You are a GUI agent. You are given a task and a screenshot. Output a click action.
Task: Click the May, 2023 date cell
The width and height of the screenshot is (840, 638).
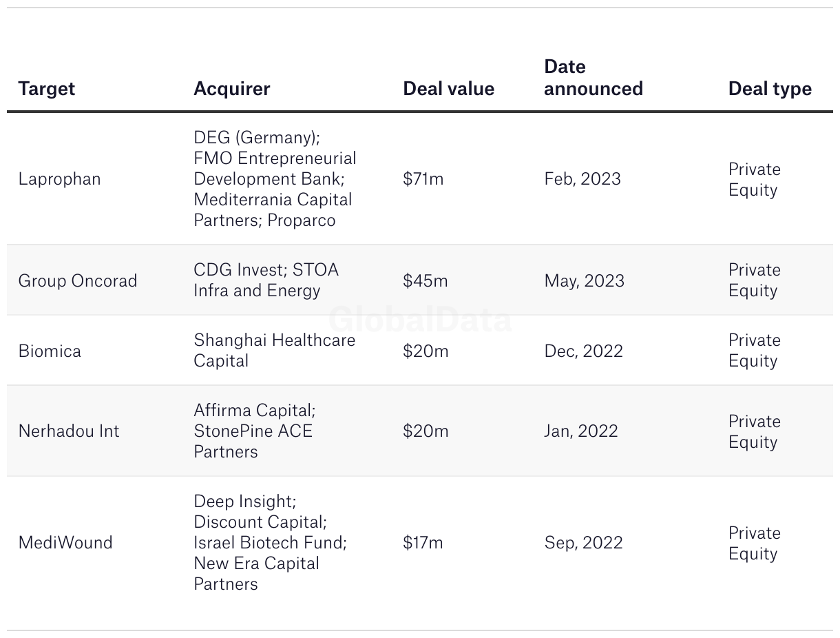pyautogui.click(x=585, y=281)
